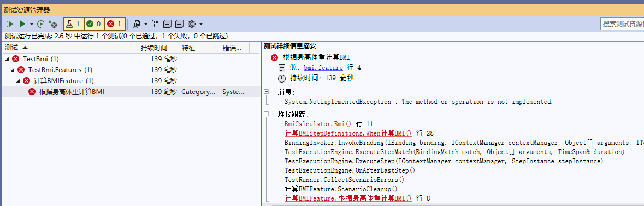Sort by the 持续时间 column header
Screen dimensions: 644x206
(x=159, y=48)
